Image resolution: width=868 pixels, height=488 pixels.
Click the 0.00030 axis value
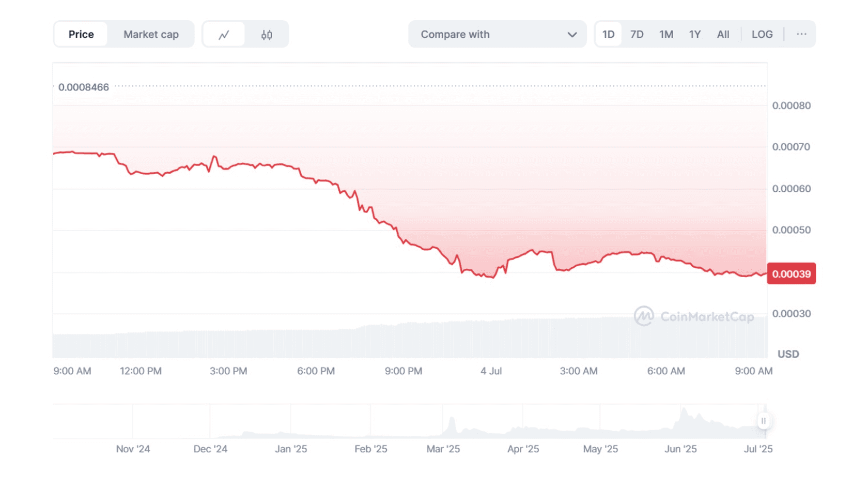791,314
